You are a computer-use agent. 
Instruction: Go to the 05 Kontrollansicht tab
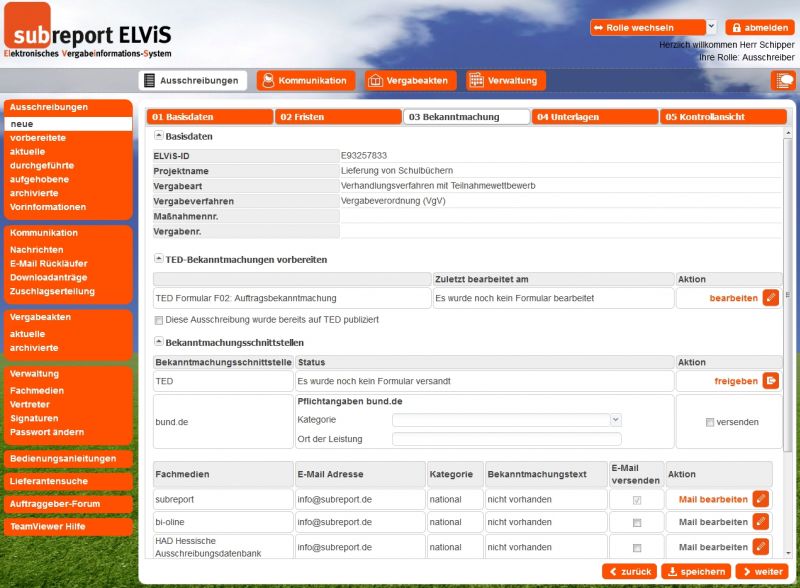pyautogui.click(x=723, y=116)
